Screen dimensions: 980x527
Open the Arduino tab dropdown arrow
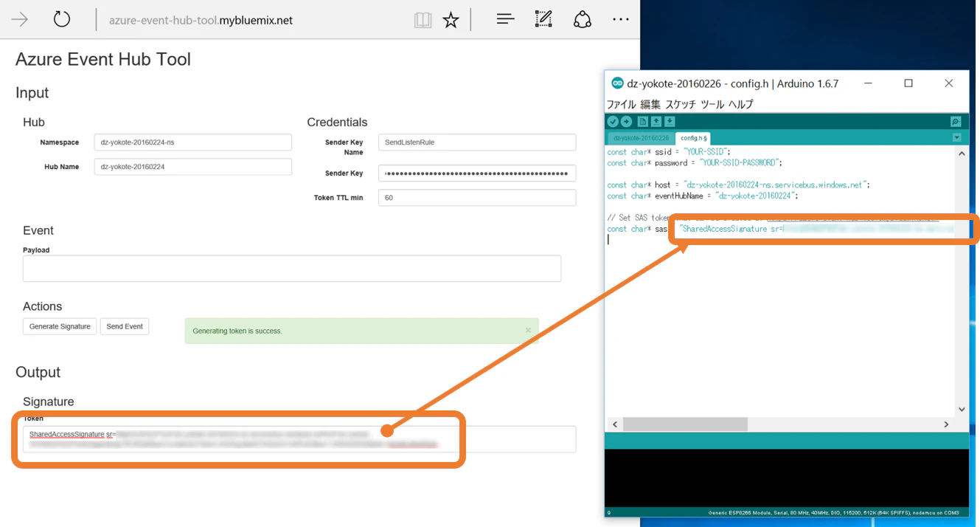(x=956, y=137)
